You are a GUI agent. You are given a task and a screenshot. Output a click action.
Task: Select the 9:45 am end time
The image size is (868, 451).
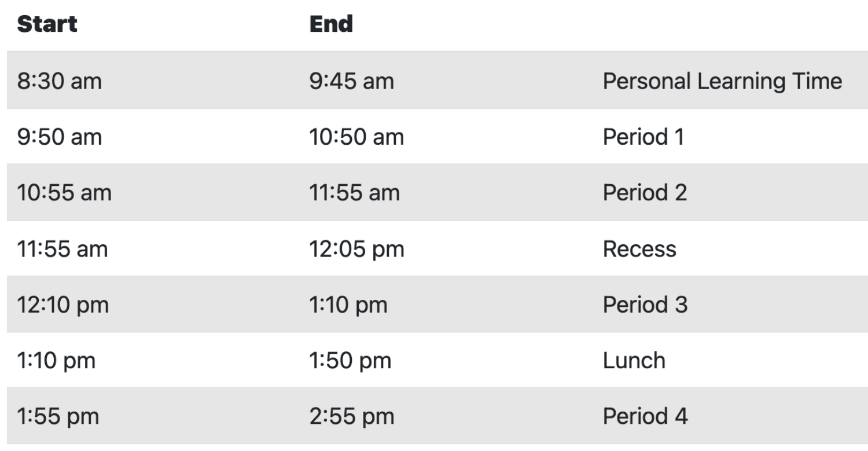pos(351,81)
